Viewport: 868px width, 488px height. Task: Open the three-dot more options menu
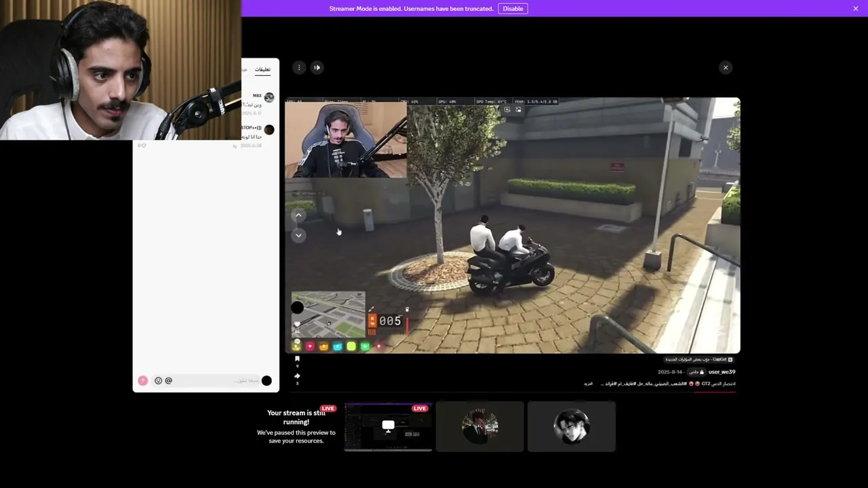299,68
